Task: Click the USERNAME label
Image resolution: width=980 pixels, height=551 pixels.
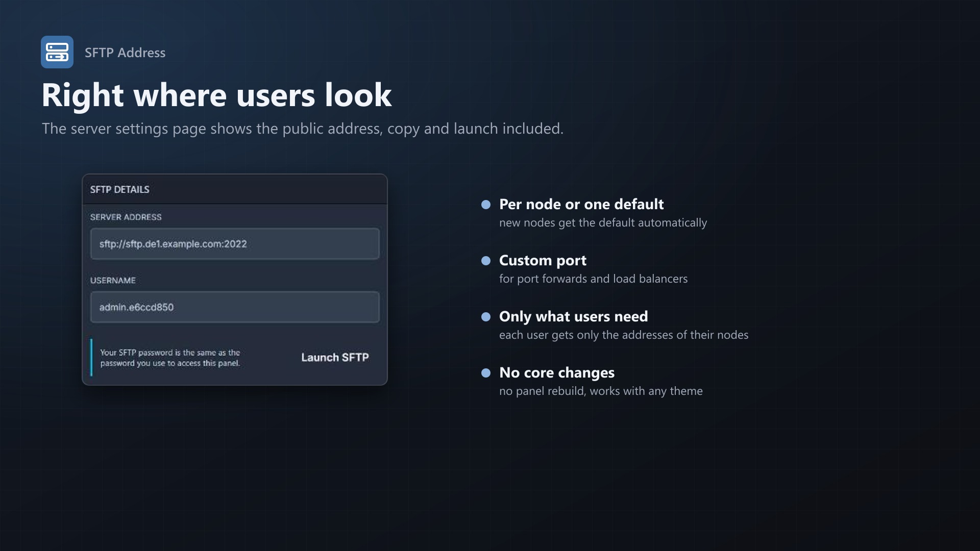Action: click(113, 281)
